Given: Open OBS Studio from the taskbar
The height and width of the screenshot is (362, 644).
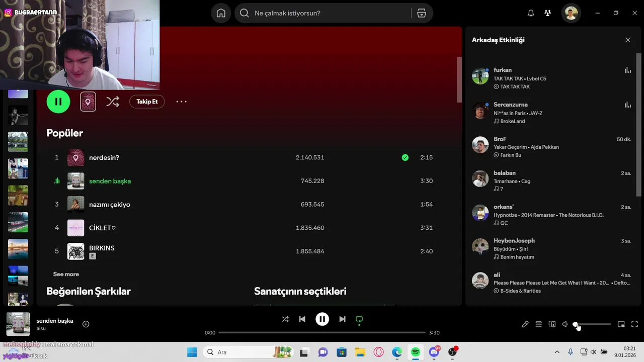Looking at the screenshot, I should click(x=453, y=352).
